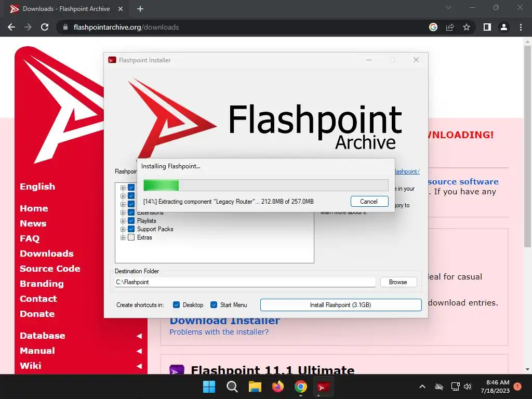Open Donate in the site sidebar
Viewport: 532px width, 399px height.
[37, 314]
